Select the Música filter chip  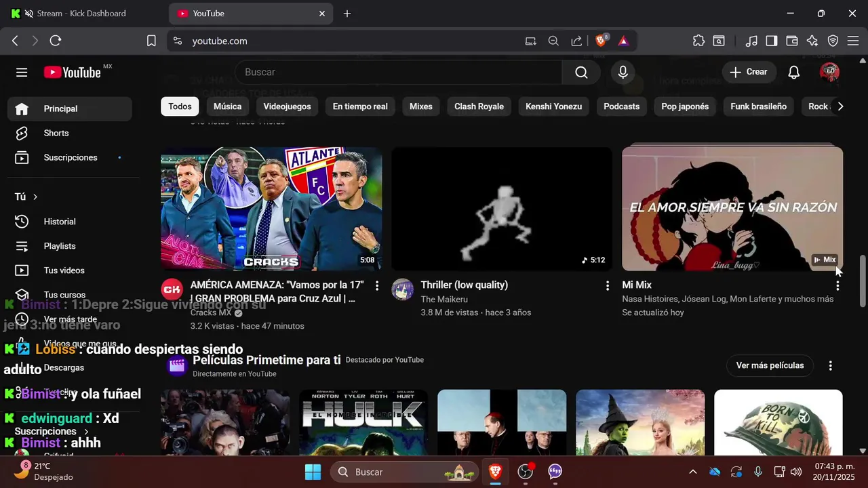tap(227, 106)
